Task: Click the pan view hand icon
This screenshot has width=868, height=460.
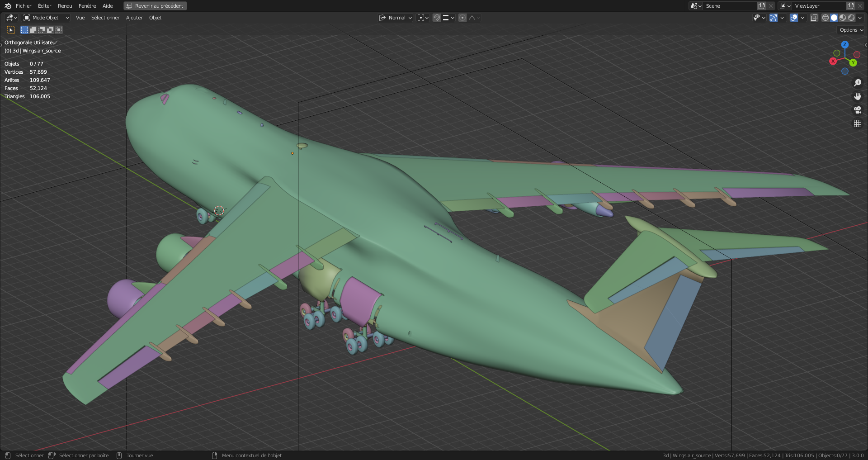Action: tap(857, 96)
